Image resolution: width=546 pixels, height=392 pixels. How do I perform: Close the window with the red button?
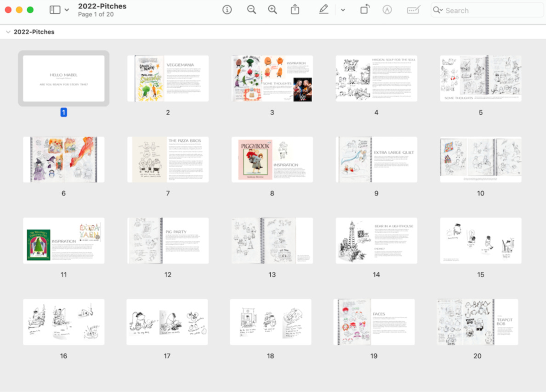coord(8,10)
